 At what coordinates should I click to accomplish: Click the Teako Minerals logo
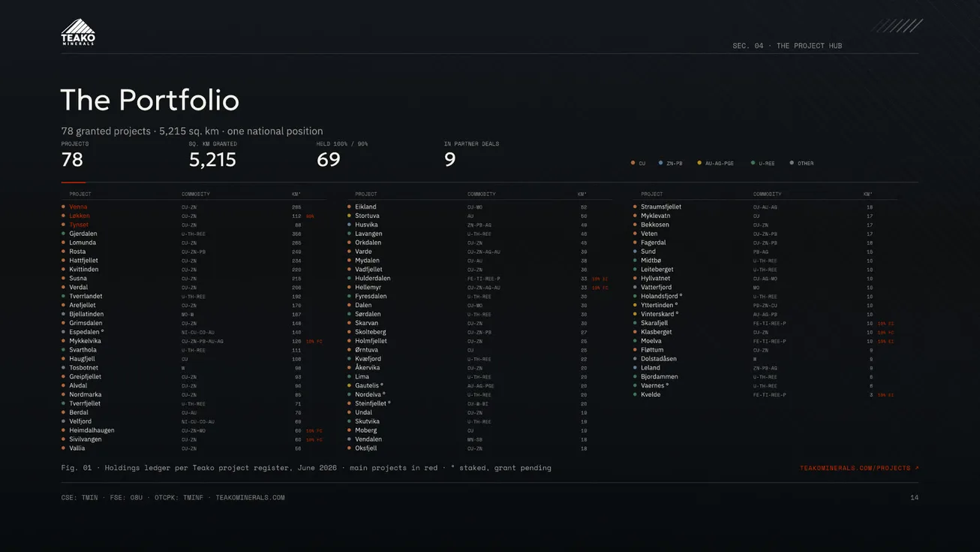[78, 32]
